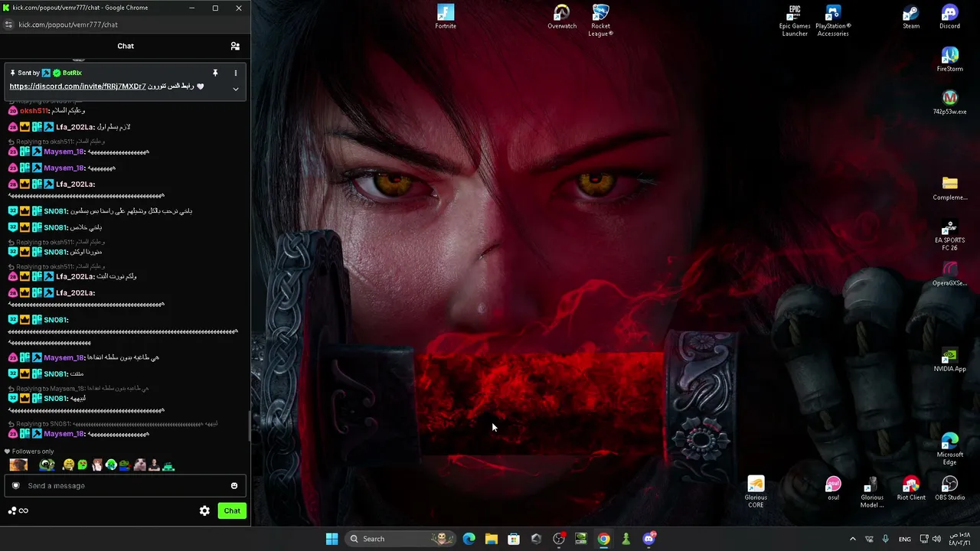Open the Discord invite link
Viewport: 980px width, 551px height.
click(x=77, y=86)
